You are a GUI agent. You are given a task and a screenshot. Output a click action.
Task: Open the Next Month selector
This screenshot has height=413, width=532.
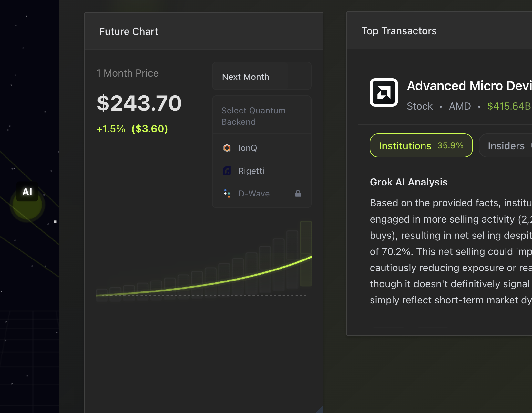tap(261, 76)
